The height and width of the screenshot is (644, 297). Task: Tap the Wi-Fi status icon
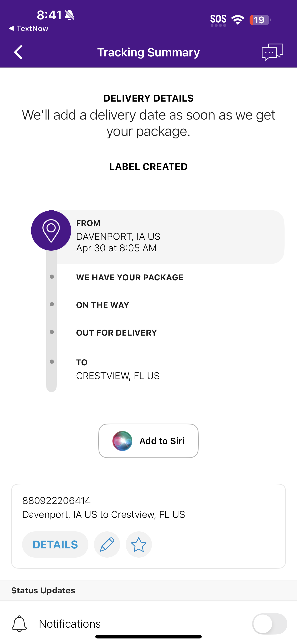[x=238, y=20]
